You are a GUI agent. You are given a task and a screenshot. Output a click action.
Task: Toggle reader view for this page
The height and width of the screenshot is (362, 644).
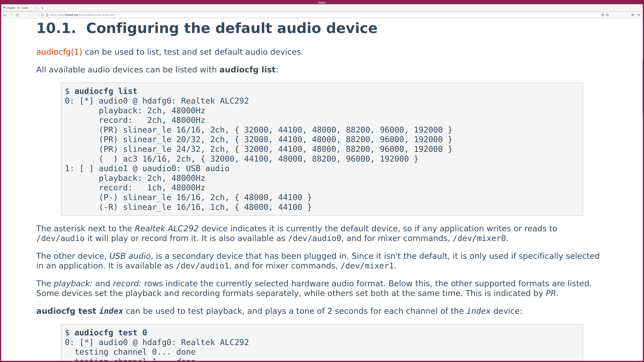coord(603,15)
